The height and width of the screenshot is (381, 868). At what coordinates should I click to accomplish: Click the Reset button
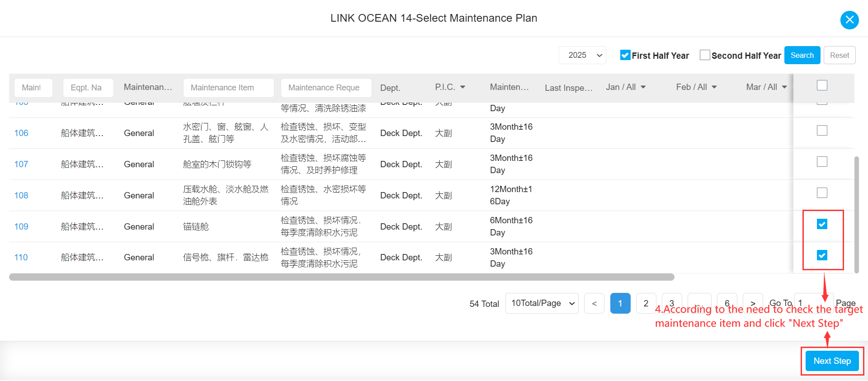pos(840,55)
